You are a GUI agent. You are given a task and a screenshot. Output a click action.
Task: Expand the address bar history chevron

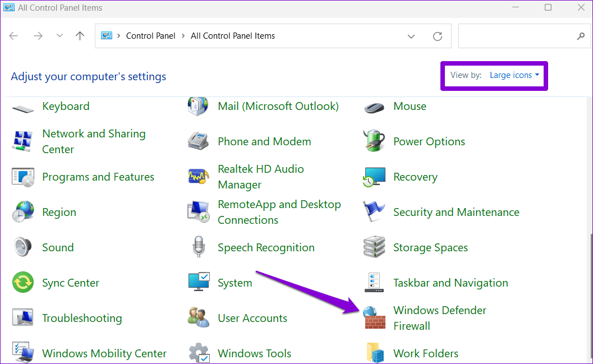[x=411, y=36]
